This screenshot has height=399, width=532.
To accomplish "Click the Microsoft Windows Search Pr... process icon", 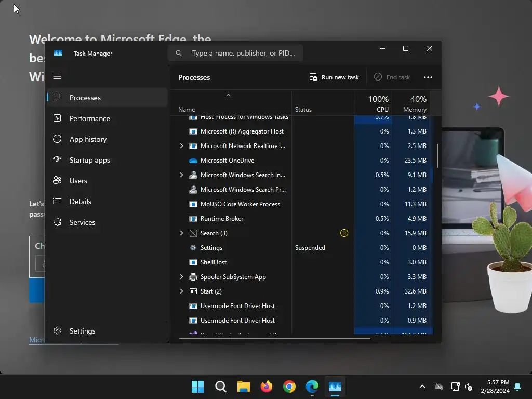I will tap(193, 190).
